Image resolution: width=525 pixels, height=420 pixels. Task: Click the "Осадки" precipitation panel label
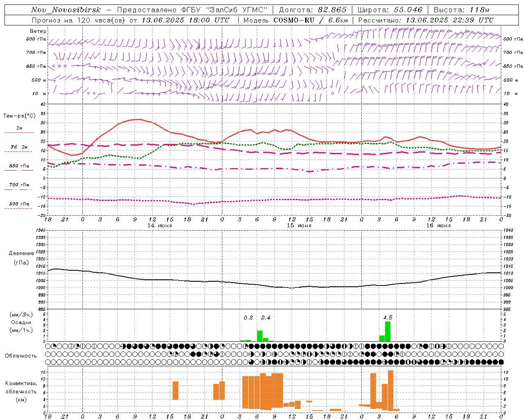click(x=21, y=322)
